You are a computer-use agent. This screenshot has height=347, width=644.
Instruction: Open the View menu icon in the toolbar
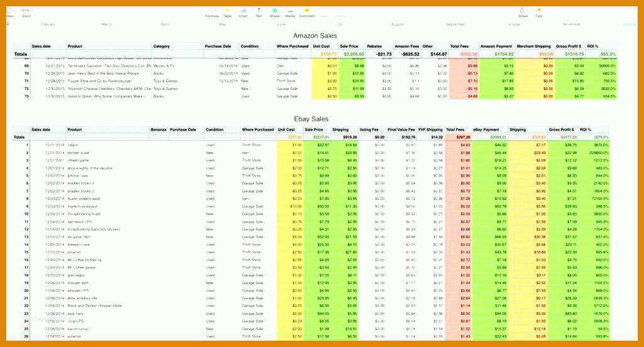(x=9, y=13)
